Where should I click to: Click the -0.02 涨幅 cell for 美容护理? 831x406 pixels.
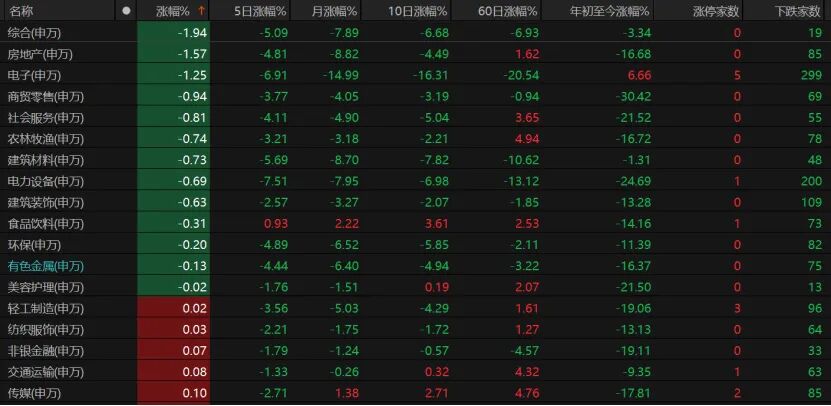[173, 287]
